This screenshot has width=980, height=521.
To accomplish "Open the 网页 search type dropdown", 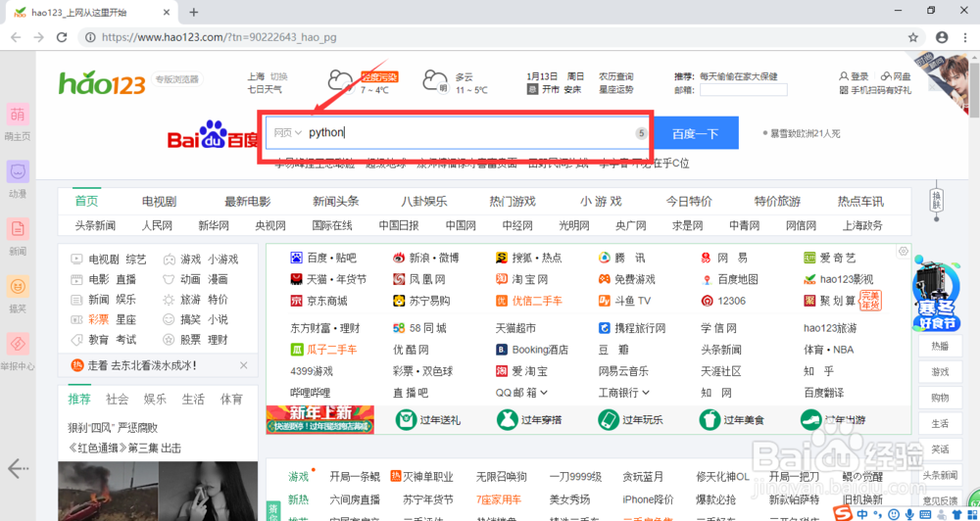I will coord(287,132).
